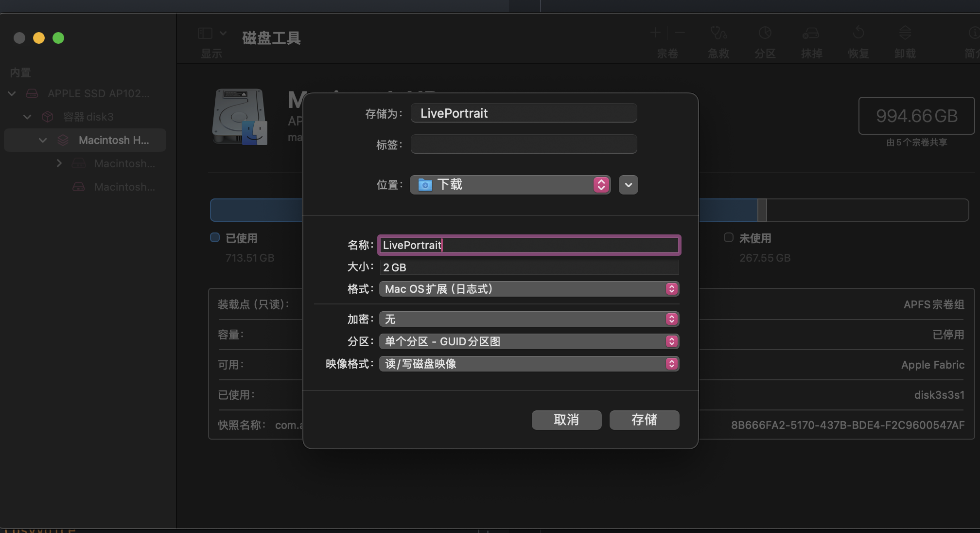Click the 标签 tags input field
980x533 pixels.
coord(524,144)
